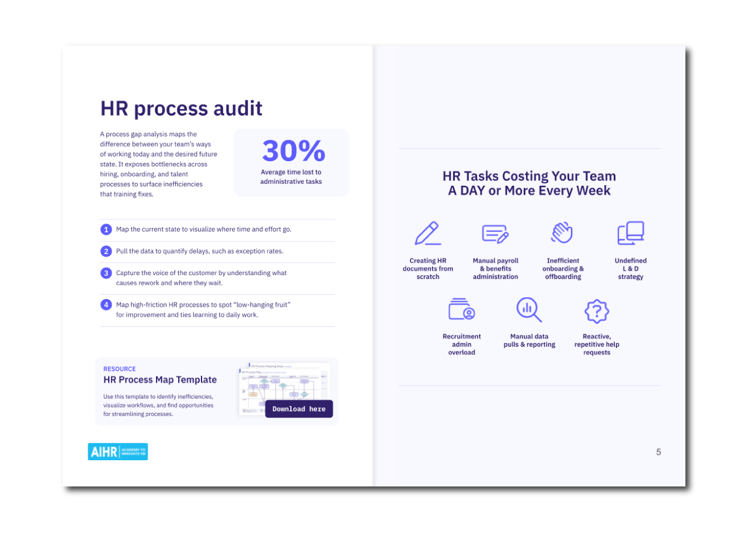This screenshot has width=756, height=540.
Task: Click the RESOURCE label in the template card
Action: click(120, 369)
